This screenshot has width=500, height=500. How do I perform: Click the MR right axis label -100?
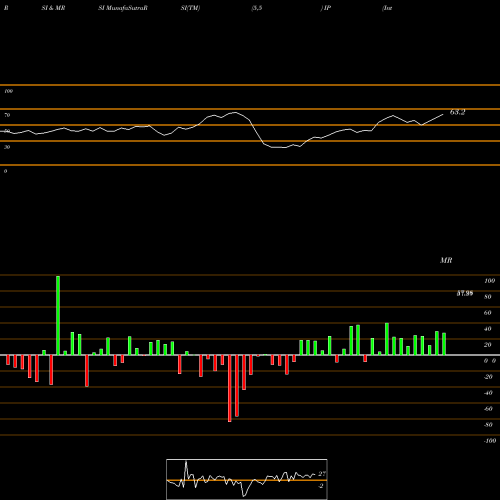point(490,441)
